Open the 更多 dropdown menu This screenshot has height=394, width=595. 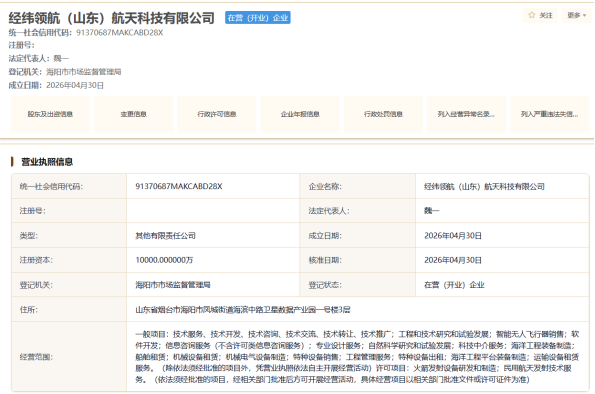[x=576, y=15]
